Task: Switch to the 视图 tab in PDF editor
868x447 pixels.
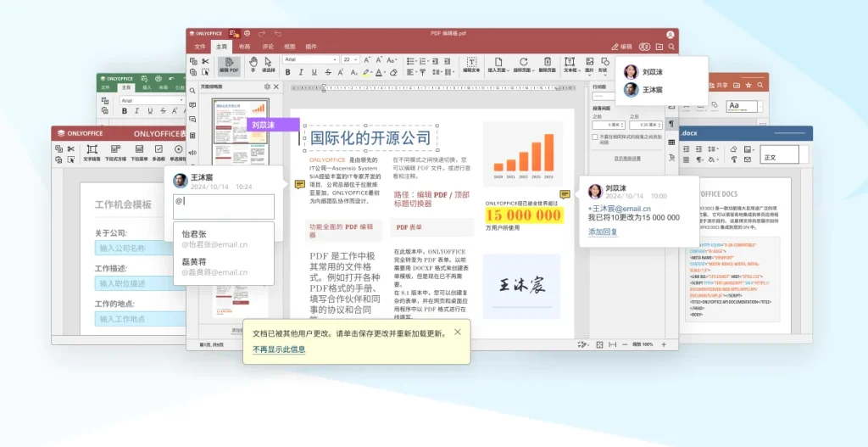Action: click(x=290, y=47)
